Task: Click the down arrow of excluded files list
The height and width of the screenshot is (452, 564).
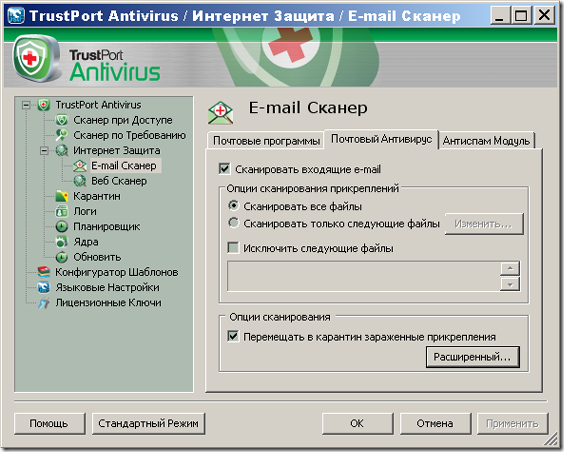Action: 510,284
